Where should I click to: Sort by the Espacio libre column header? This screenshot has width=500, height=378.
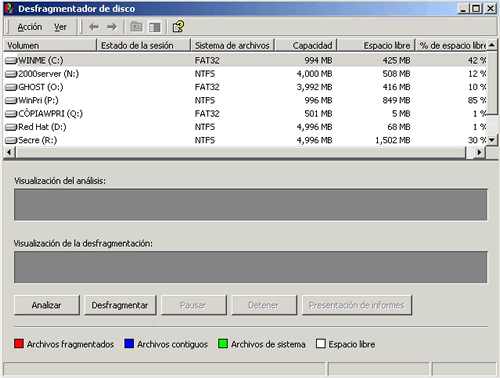pyautogui.click(x=376, y=45)
